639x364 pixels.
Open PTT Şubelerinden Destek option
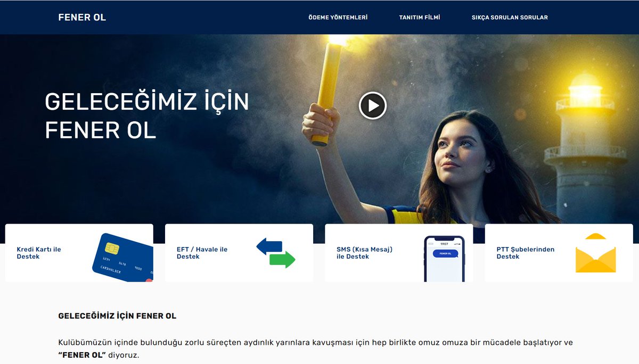pos(526,253)
